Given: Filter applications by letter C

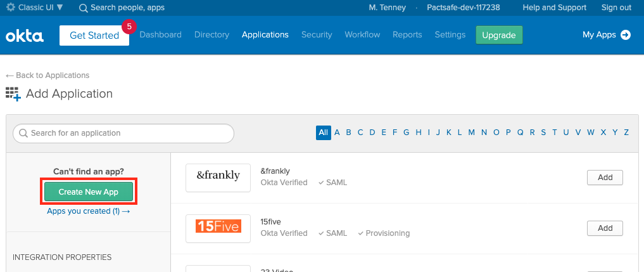Looking at the screenshot, I should click(360, 133).
